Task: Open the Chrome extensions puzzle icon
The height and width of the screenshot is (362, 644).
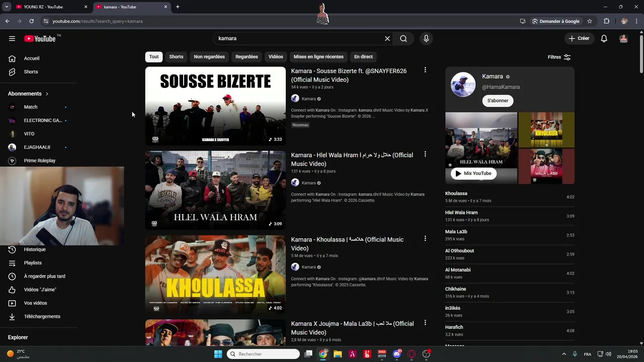Action: (x=606, y=21)
